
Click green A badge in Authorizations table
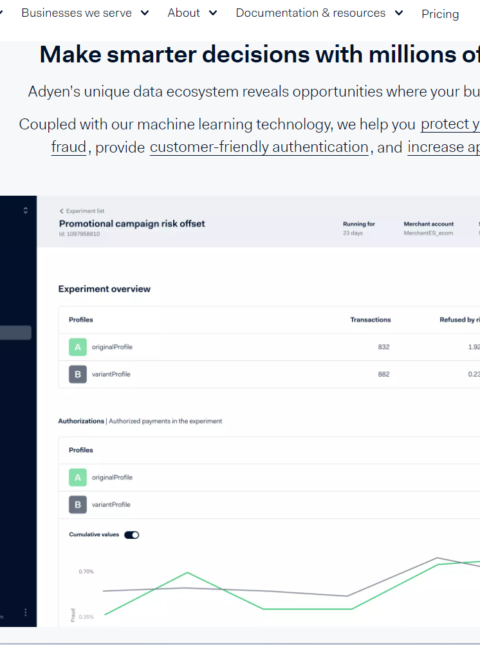click(x=78, y=477)
